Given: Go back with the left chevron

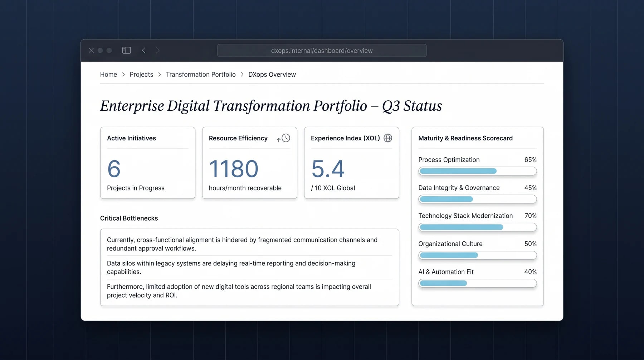Looking at the screenshot, I should pos(144,51).
